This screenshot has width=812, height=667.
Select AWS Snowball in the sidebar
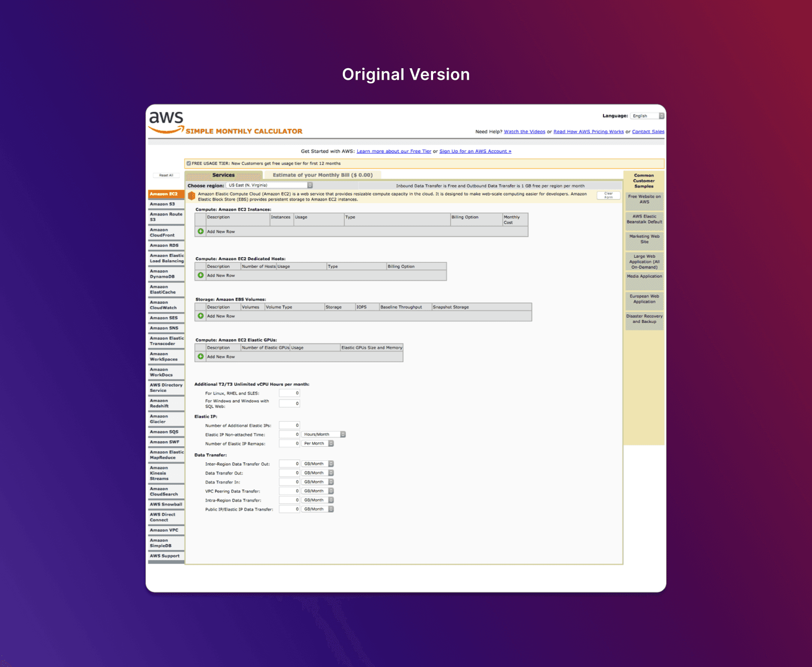point(166,505)
